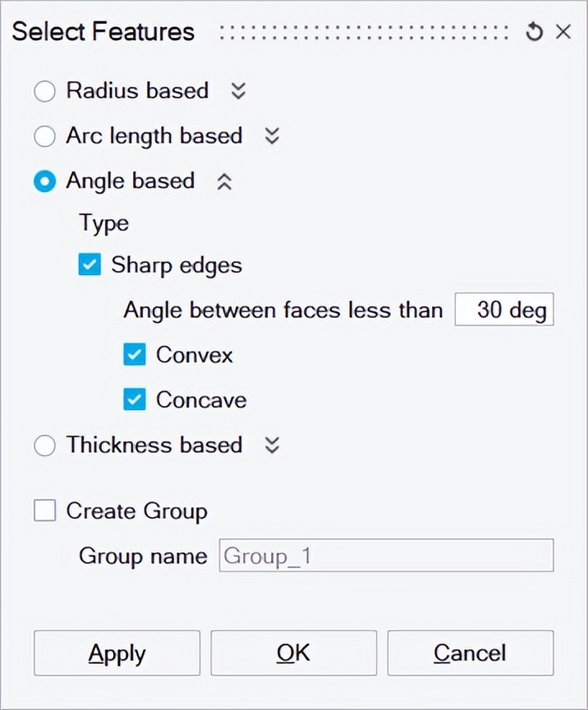Viewport: 588px width, 710px height.
Task: Select the Radius based option
Action: [x=44, y=91]
